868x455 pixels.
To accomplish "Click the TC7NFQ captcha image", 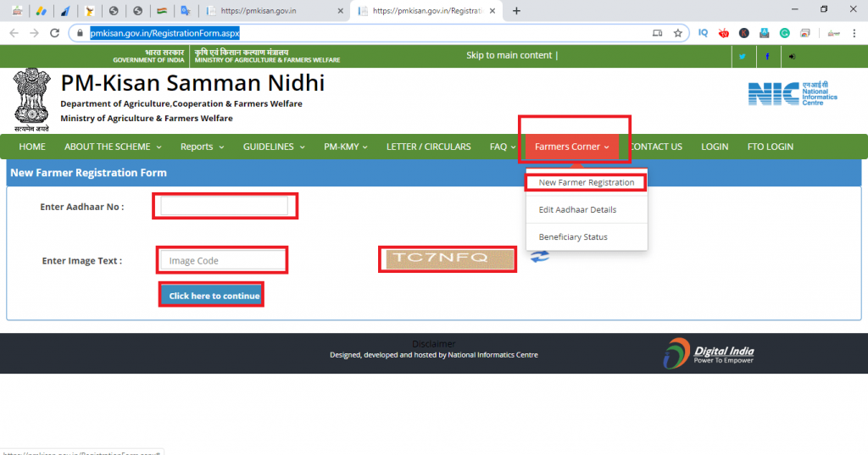I will point(449,259).
